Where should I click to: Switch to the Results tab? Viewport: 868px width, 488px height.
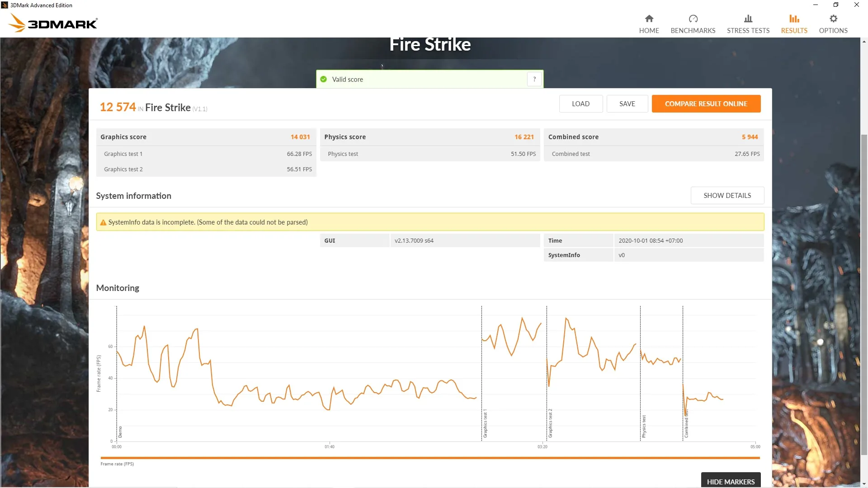coord(794,24)
